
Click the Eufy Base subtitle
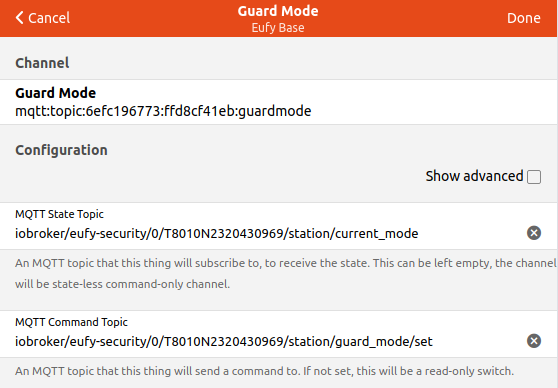278,28
